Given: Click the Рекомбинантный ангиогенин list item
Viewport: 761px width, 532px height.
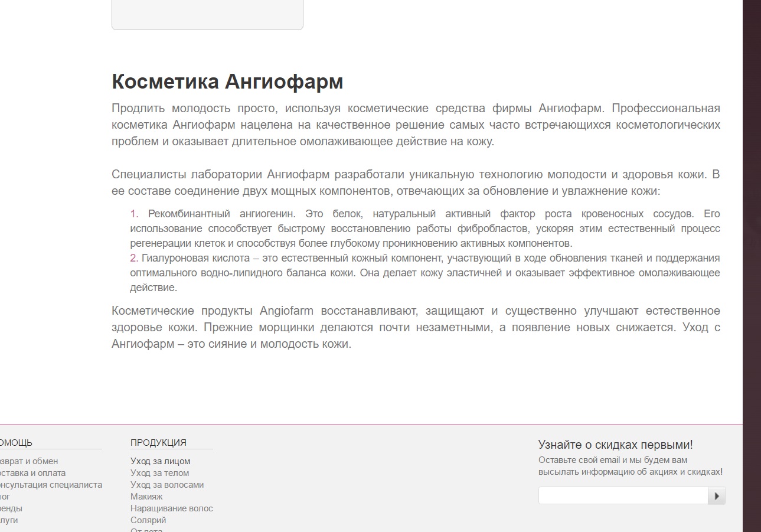Looking at the screenshot, I should [425, 228].
